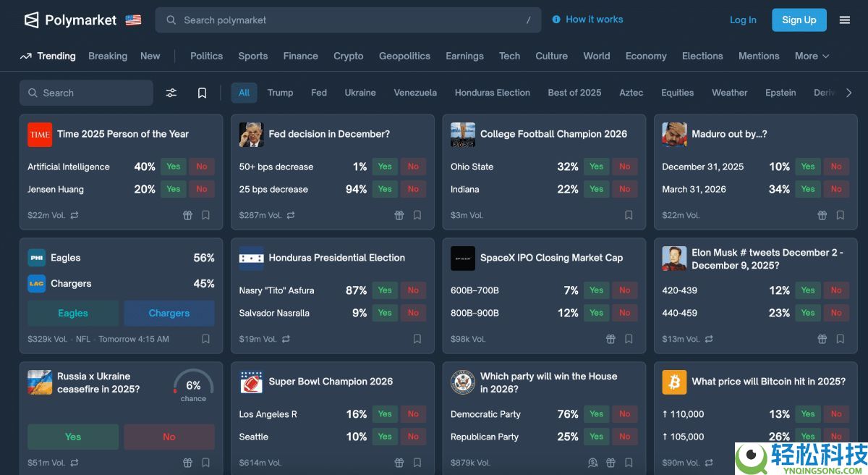The width and height of the screenshot is (868, 475).
Task: Click gift icon on Fed decision card
Action: click(399, 215)
